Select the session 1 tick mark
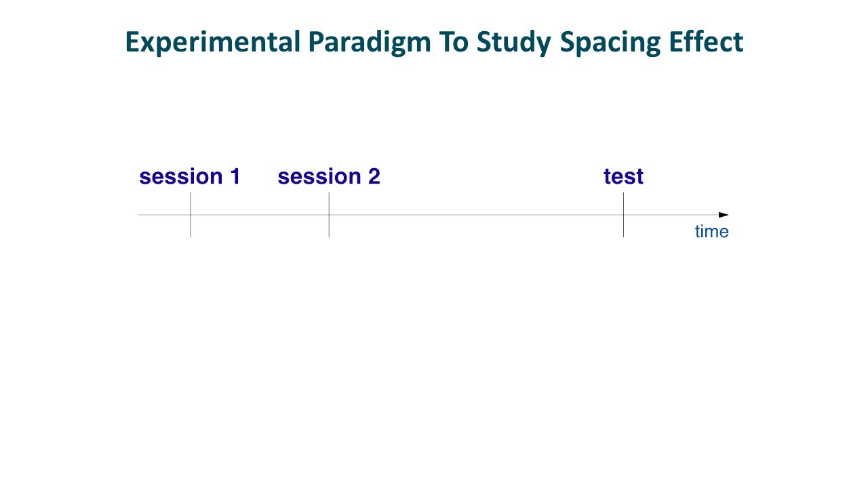The height and width of the screenshot is (488, 868). (x=191, y=215)
